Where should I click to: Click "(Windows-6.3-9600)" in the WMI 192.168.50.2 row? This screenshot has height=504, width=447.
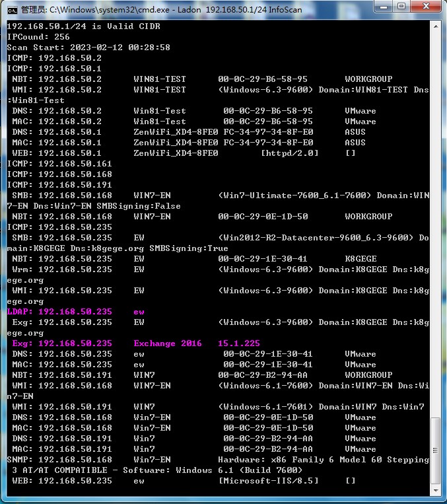(265, 90)
